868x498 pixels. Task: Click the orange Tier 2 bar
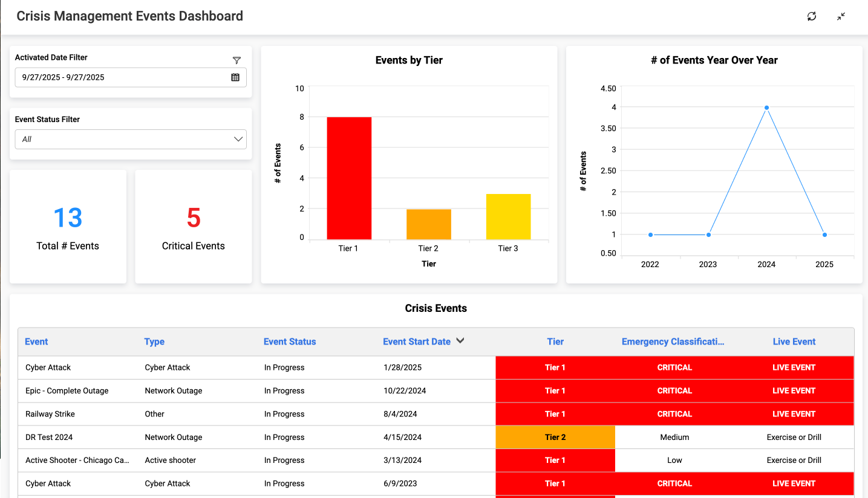pos(429,224)
